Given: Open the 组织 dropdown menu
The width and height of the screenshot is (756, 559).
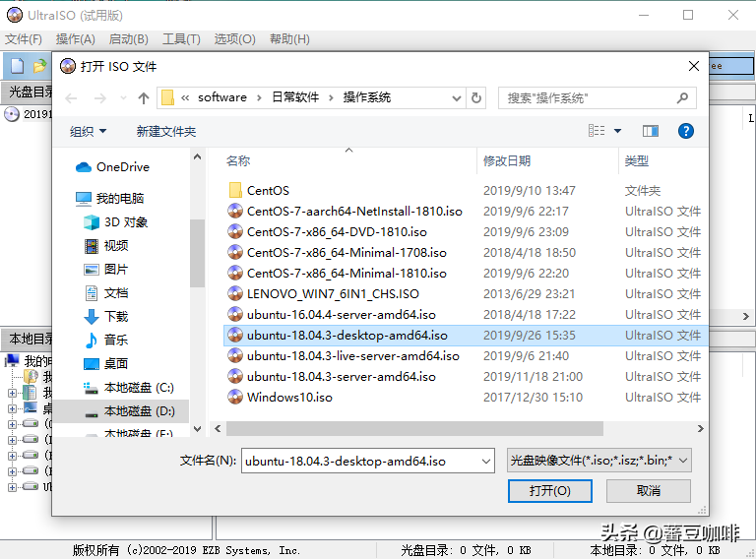Looking at the screenshot, I should pyautogui.click(x=88, y=131).
